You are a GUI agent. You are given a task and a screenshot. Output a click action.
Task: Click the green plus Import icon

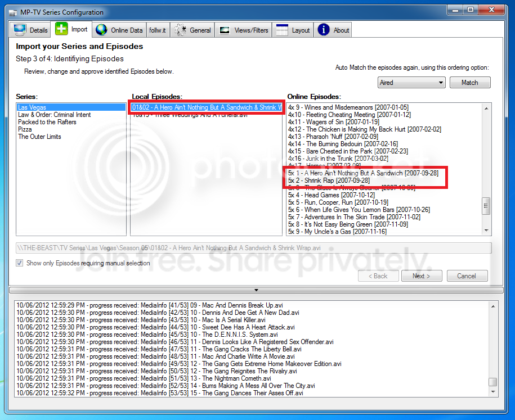click(x=61, y=29)
